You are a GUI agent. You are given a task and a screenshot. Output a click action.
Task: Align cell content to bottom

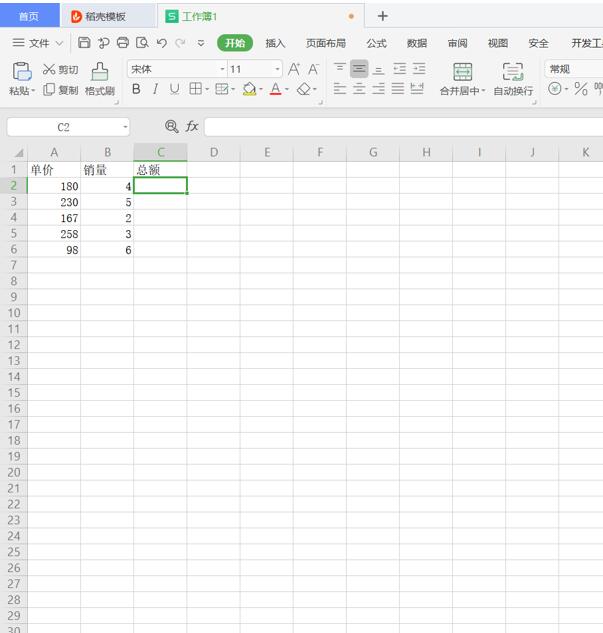(x=378, y=69)
